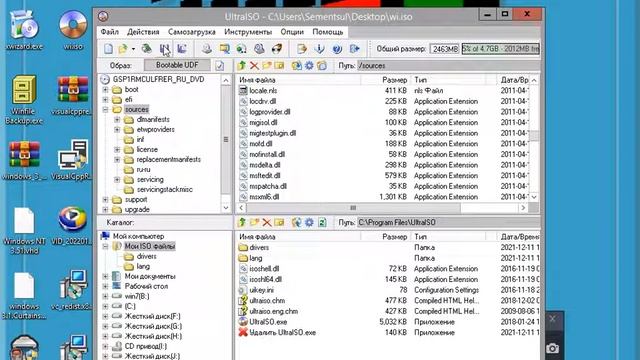Click the red X Delete icon in local pane toolbar
This screenshot has width=640, height=360.
click(267, 222)
